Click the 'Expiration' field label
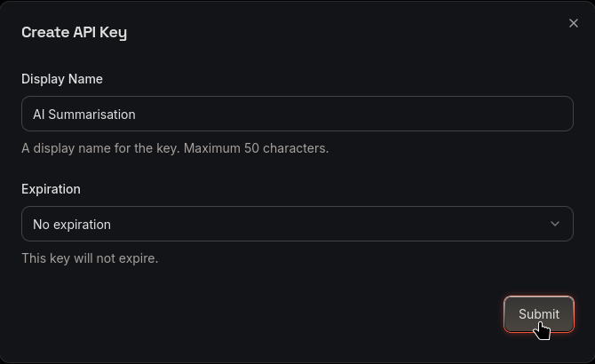This screenshot has width=595, height=364. click(x=51, y=189)
